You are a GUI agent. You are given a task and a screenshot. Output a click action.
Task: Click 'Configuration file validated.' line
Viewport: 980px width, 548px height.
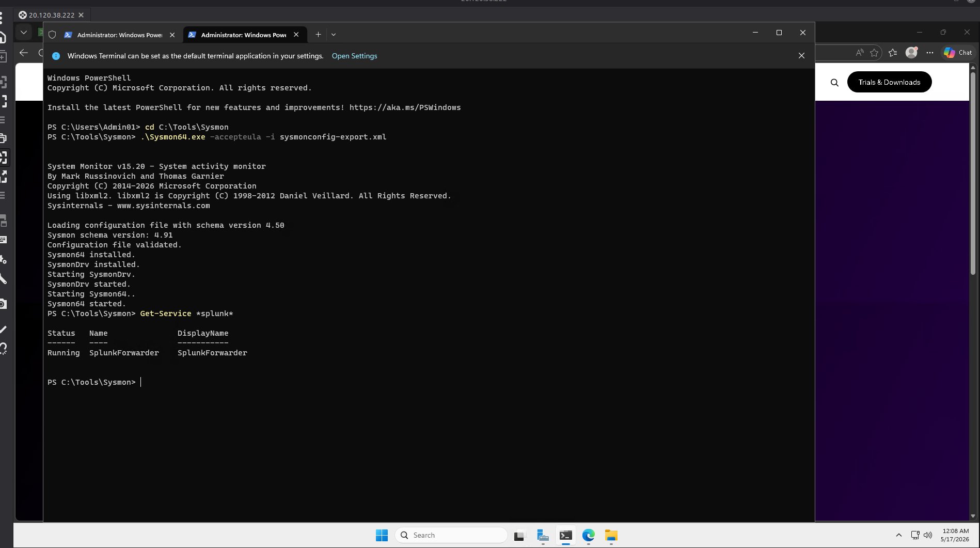click(x=114, y=245)
